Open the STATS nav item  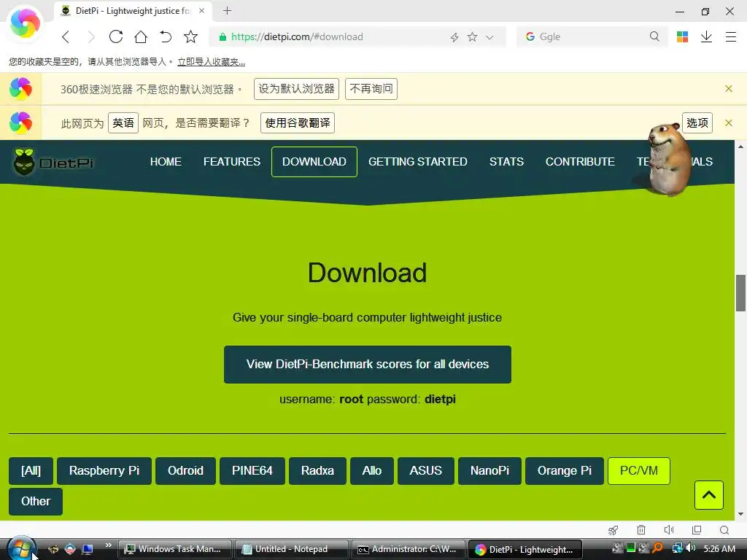(506, 162)
